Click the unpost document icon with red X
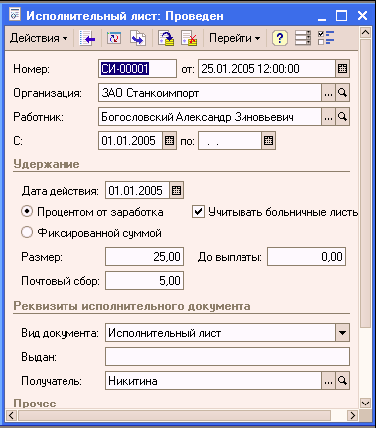376x428 pixels. coord(189,38)
